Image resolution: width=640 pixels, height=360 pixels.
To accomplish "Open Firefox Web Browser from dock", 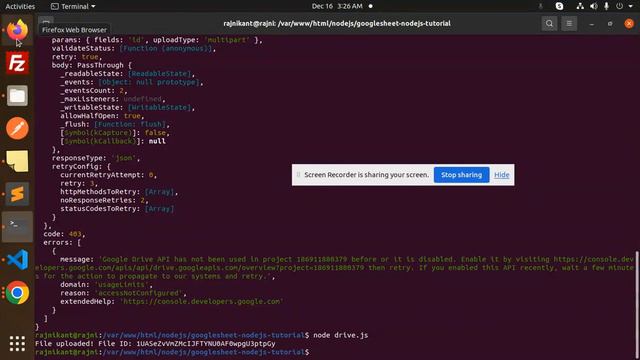I will tap(17, 30).
